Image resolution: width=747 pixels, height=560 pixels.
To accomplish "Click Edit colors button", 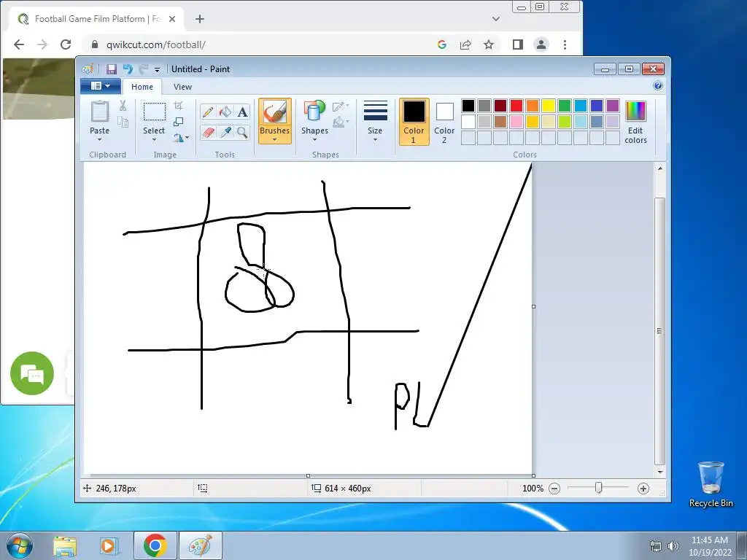I will point(635,122).
